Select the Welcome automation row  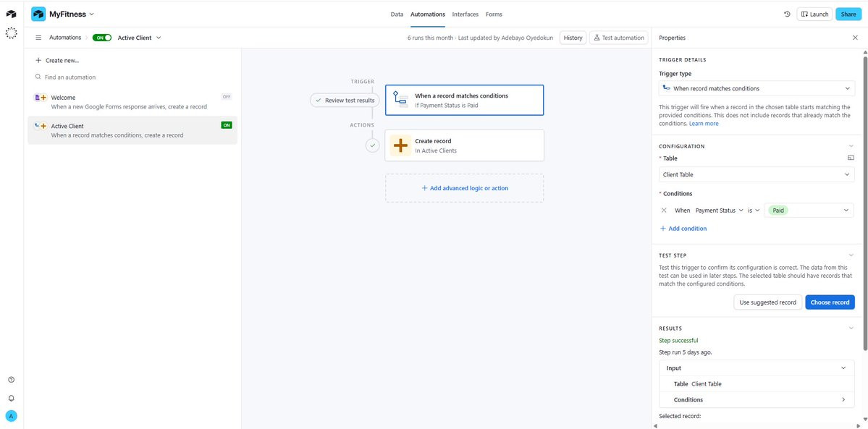132,102
